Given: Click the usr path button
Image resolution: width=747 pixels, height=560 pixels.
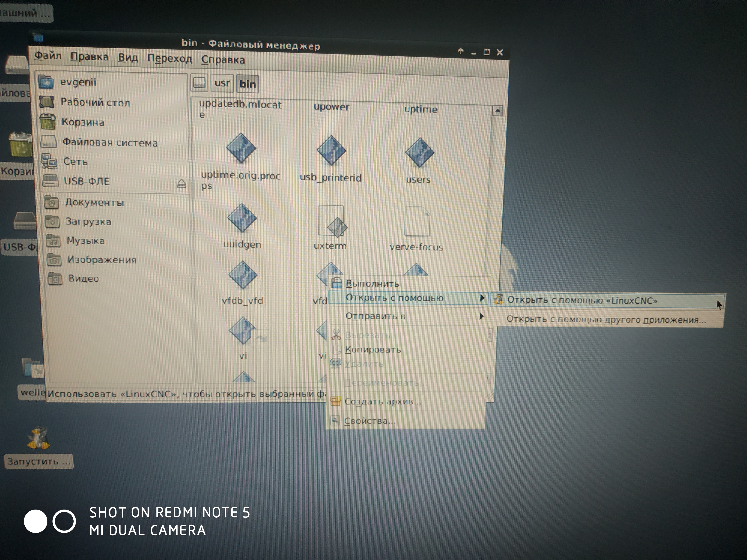Looking at the screenshot, I should tap(222, 83).
